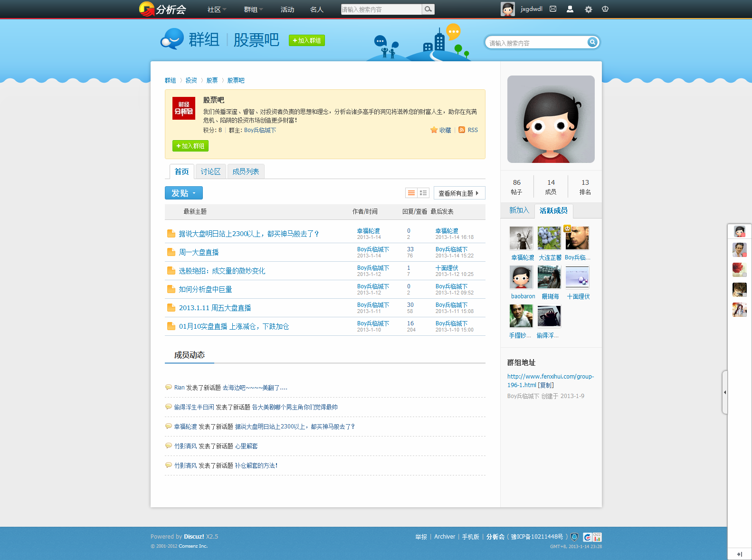Open baobaron member avatar
This screenshot has height=560, width=752.
(521, 277)
